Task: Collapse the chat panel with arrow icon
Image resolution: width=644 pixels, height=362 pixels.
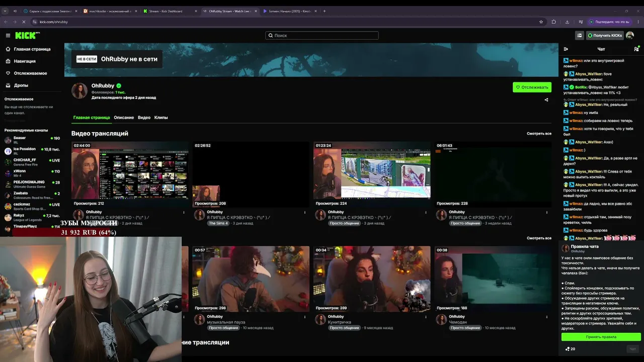Action: [566, 49]
